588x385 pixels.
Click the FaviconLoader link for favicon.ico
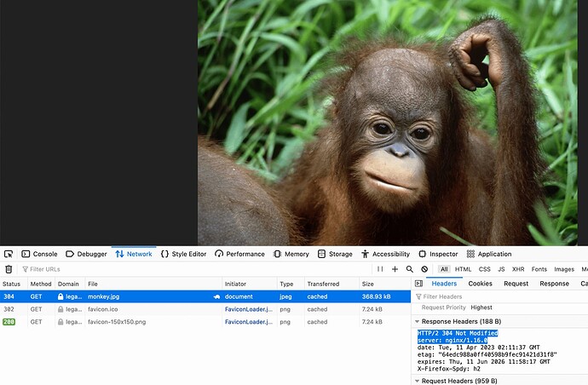pos(249,309)
